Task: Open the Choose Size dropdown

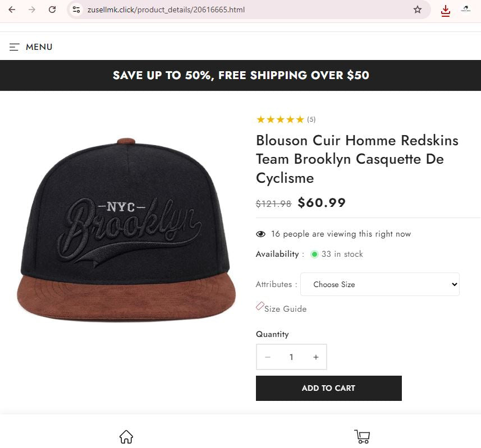Action: pos(379,284)
